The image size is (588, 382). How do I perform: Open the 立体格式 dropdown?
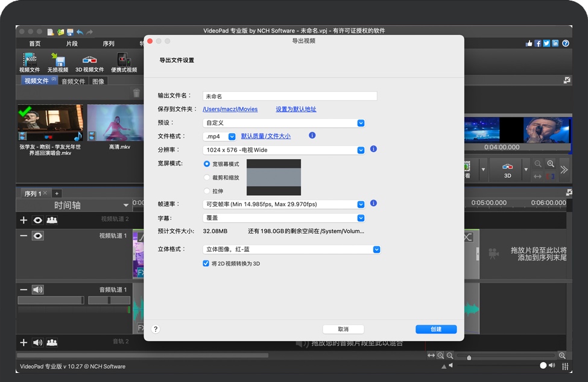click(x=376, y=249)
